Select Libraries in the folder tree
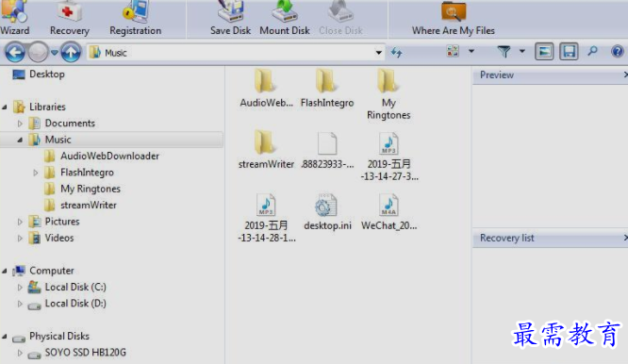The width and height of the screenshot is (628, 364). (47, 107)
